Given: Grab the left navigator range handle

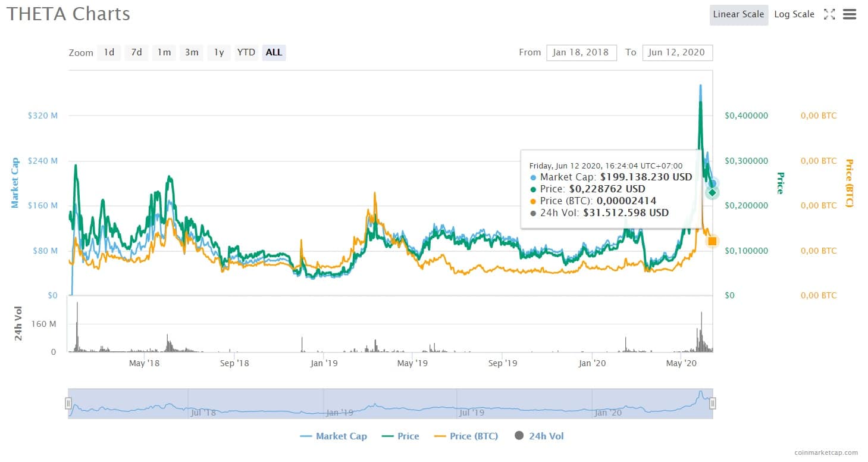Looking at the screenshot, I should pos(68,404).
